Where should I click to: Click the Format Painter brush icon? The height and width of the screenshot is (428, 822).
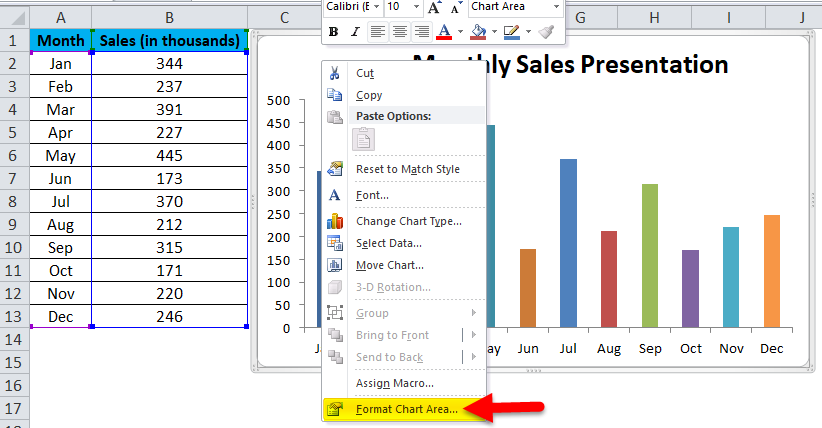(x=546, y=32)
